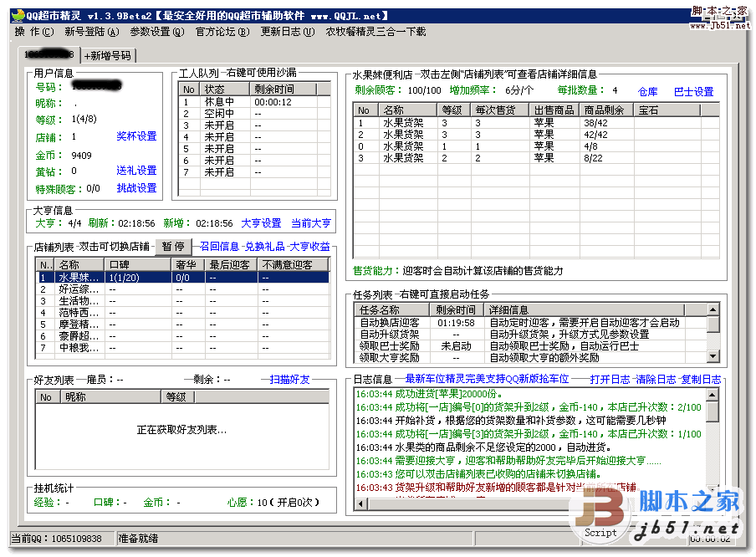Image resolution: width=756 pixels, height=557 pixels.
Task: Click the 宝石 column header
Action: pyautogui.click(x=667, y=110)
